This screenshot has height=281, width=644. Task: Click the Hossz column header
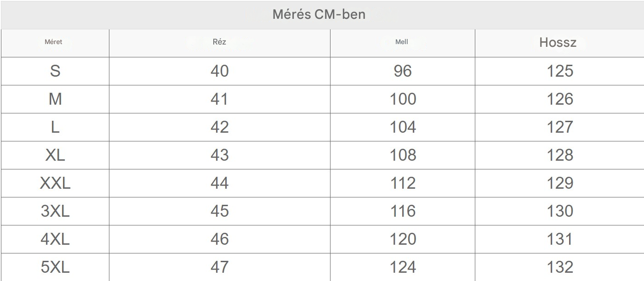[x=558, y=43]
